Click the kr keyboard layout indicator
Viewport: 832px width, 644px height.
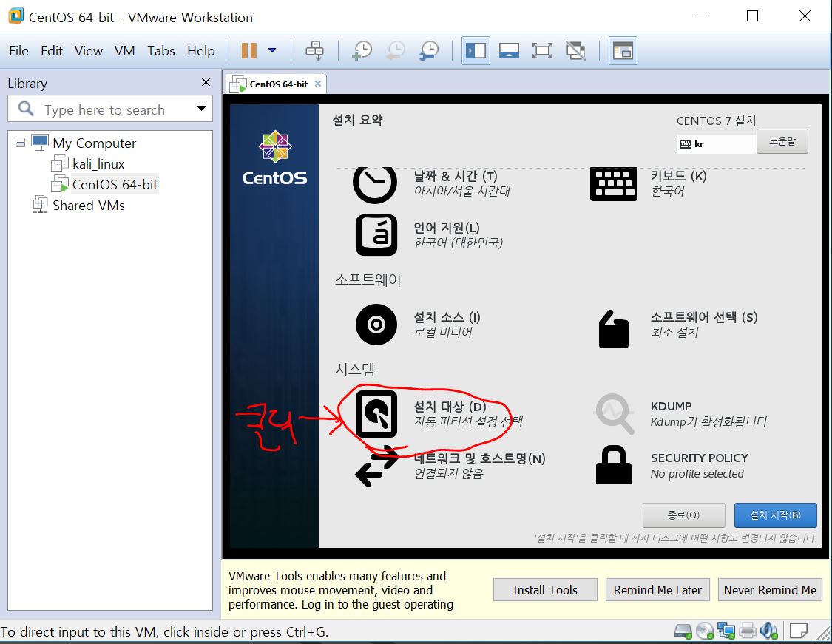tap(716, 143)
